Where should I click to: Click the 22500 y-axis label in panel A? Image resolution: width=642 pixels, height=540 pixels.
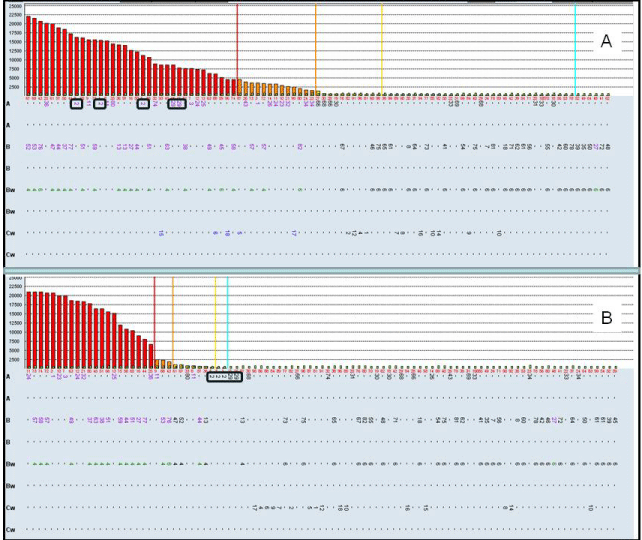tap(15, 15)
